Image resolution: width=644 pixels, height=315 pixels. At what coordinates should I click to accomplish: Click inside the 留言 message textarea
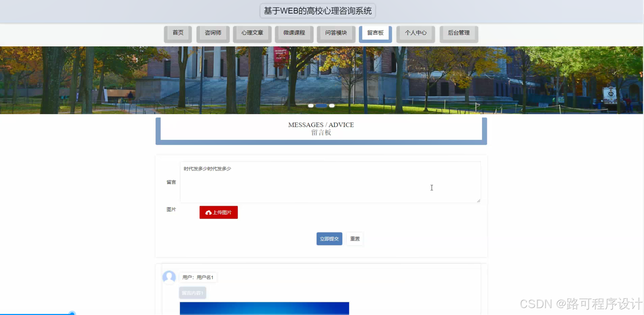tap(330, 182)
